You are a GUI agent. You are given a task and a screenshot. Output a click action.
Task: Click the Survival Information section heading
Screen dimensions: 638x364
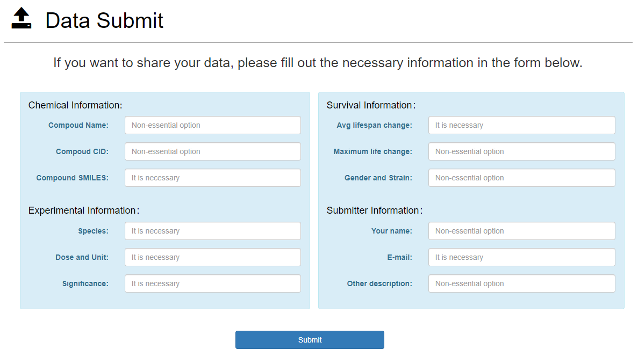tap(371, 105)
